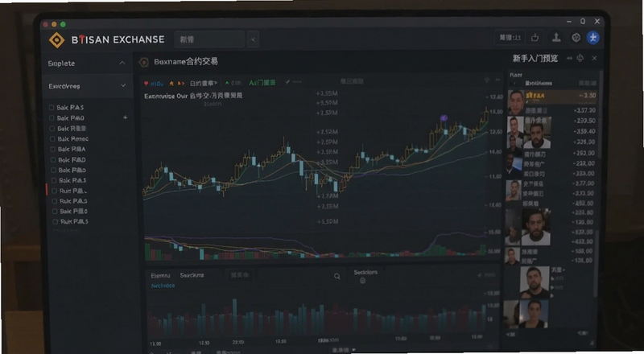Open the dropdown arrow at the bottom center

[x=354, y=350]
